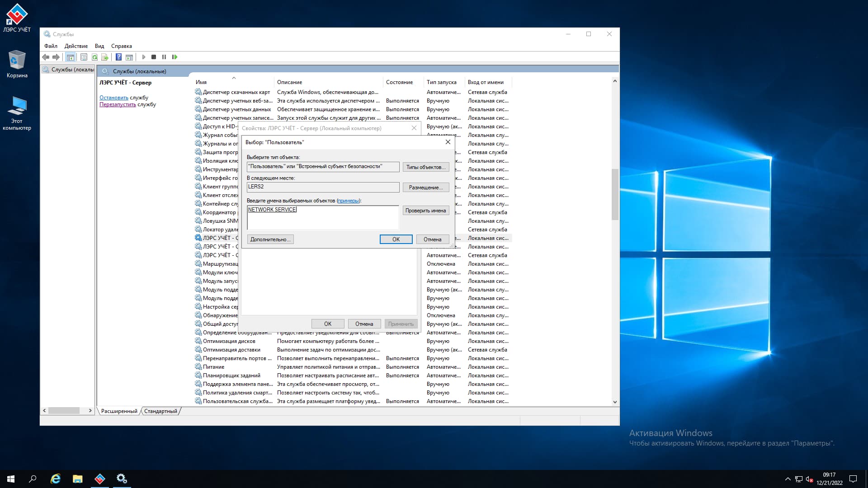Viewport: 868px width, 488px height.
Task: Sort by Описание column header
Action: [x=329, y=82]
